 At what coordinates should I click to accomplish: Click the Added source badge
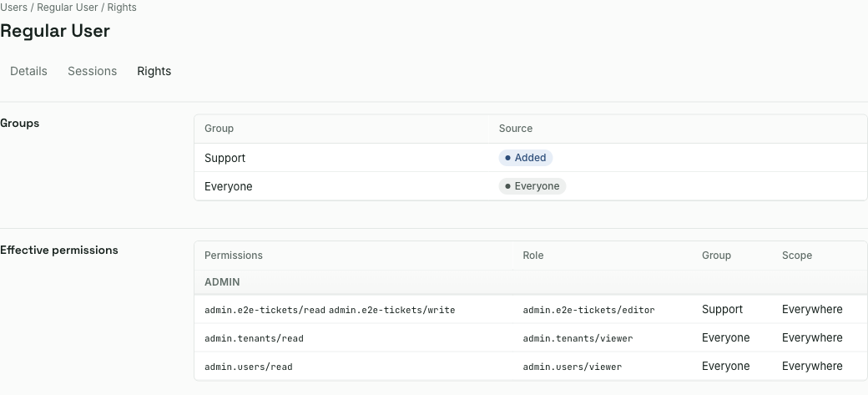525,158
